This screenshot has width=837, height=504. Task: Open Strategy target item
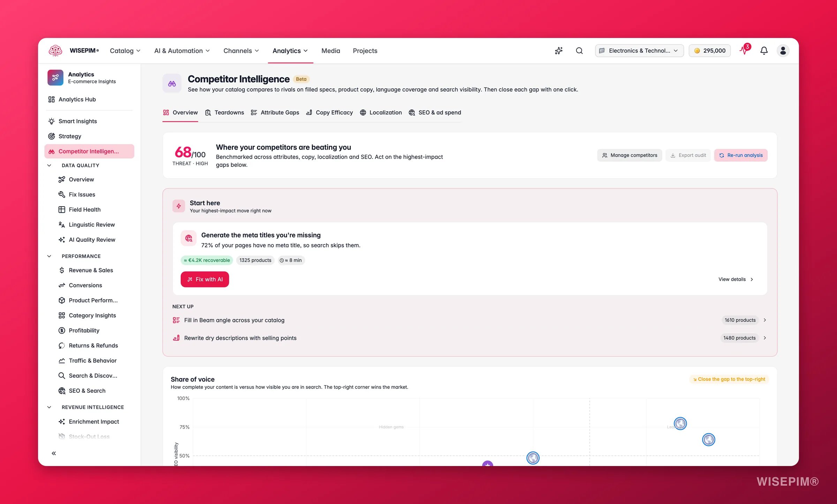[x=89, y=136]
